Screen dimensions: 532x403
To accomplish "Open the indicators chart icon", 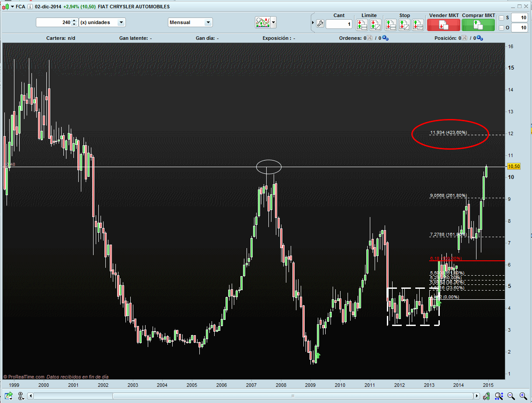I will tap(262, 22).
